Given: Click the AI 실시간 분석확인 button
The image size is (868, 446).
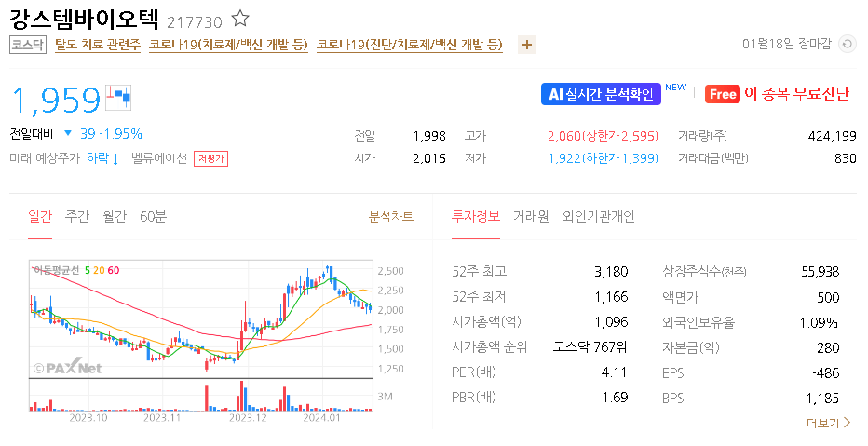Looking at the screenshot, I should (x=601, y=94).
